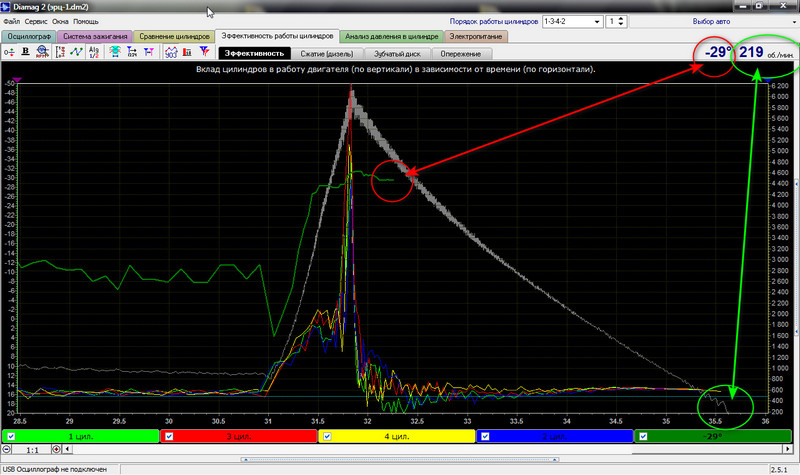Click the "219" RPM readout value

(x=751, y=52)
